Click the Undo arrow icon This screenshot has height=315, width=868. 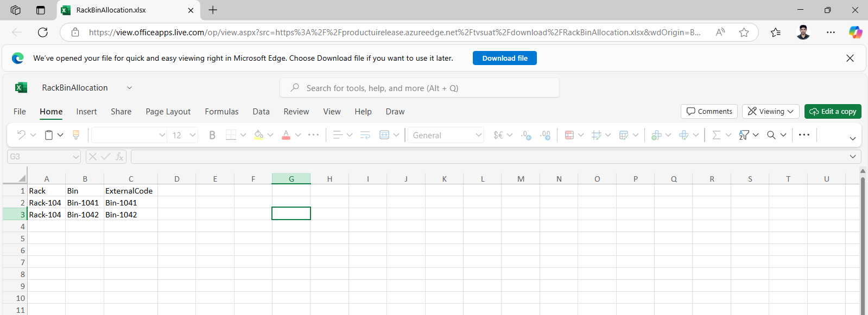coord(21,135)
